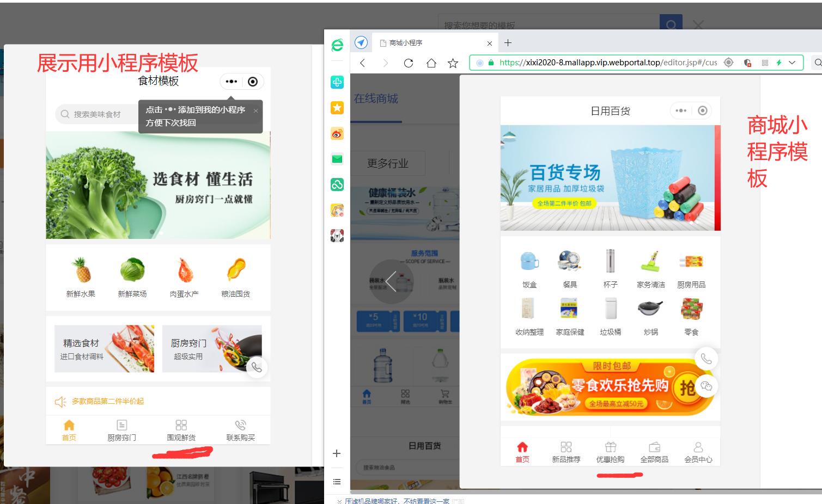
Task: Tap the phone contact icon on 日用百货 template
Action: pos(707,358)
